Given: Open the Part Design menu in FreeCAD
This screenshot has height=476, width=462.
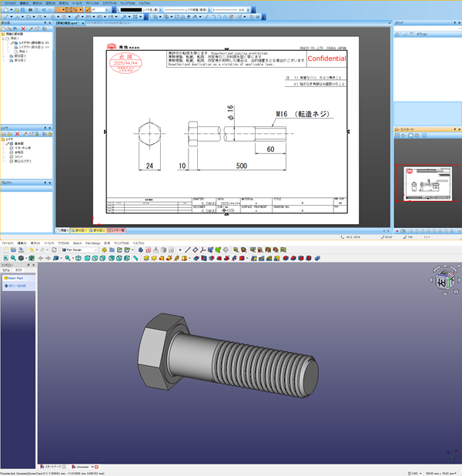Looking at the screenshot, I should (93, 243).
